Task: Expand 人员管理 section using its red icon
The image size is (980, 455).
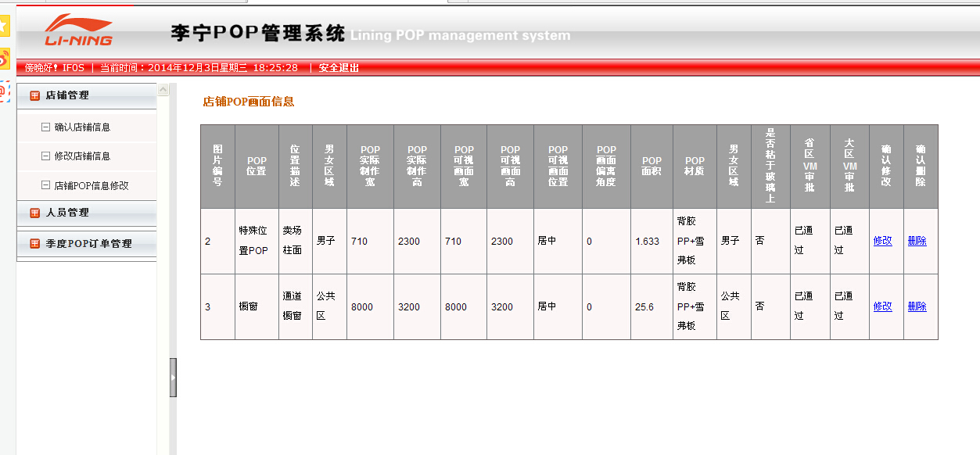Action: pyautogui.click(x=34, y=213)
